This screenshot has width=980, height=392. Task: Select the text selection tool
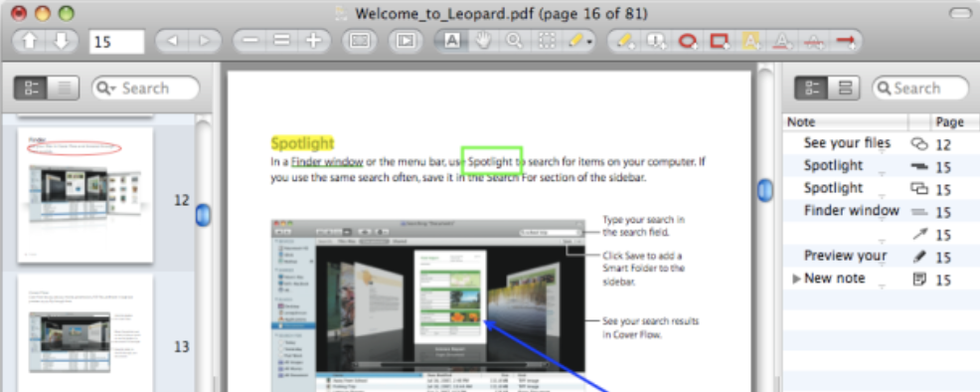coord(452,41)
